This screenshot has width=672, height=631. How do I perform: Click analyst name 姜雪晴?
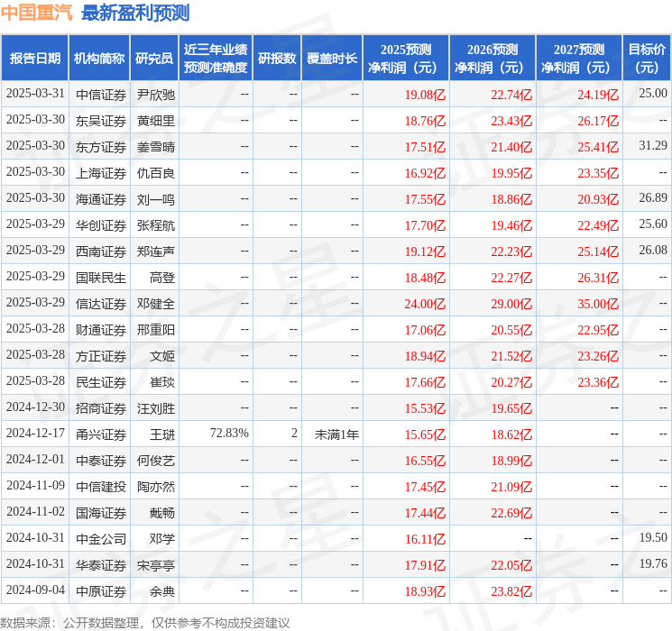click(155, 147)
